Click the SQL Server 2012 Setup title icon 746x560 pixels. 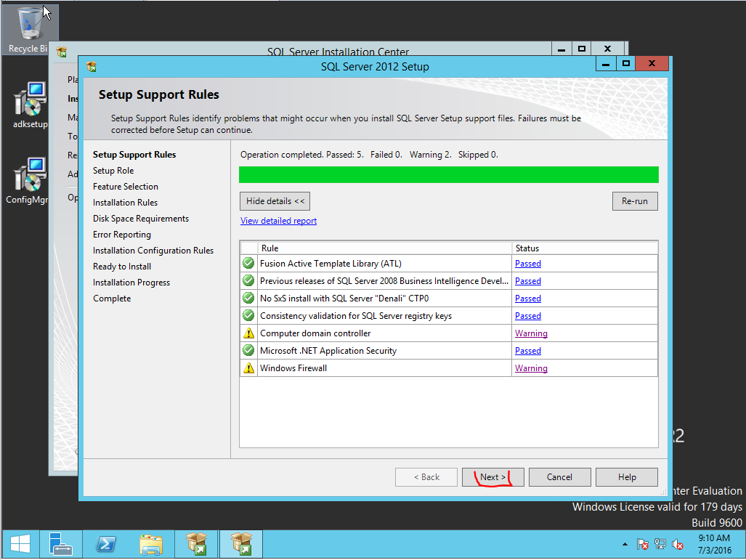[92, 67]
